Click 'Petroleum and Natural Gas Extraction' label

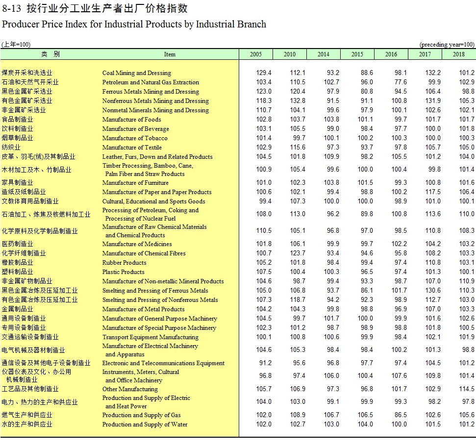pos(150,82)
